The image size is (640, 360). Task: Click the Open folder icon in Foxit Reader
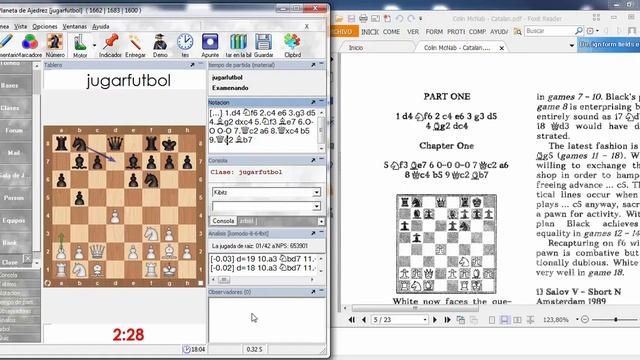(x=339, y=19)
